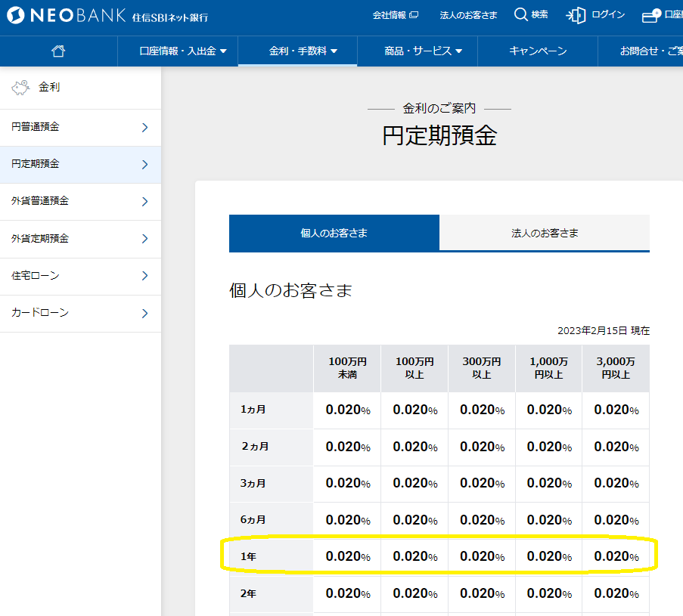Click the 金利のご案内 subtitle
Viewport: 683px width, 616px height.
point(439,108)
